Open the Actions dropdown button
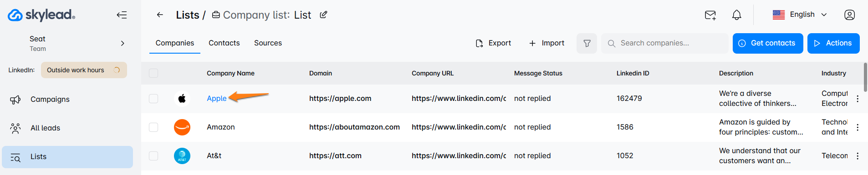 (x=833, y=43)
